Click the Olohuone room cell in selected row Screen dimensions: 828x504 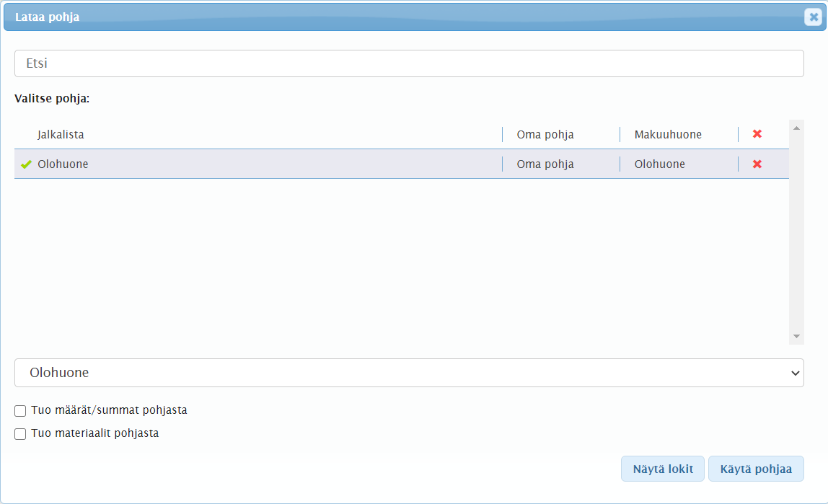point(660,164)
